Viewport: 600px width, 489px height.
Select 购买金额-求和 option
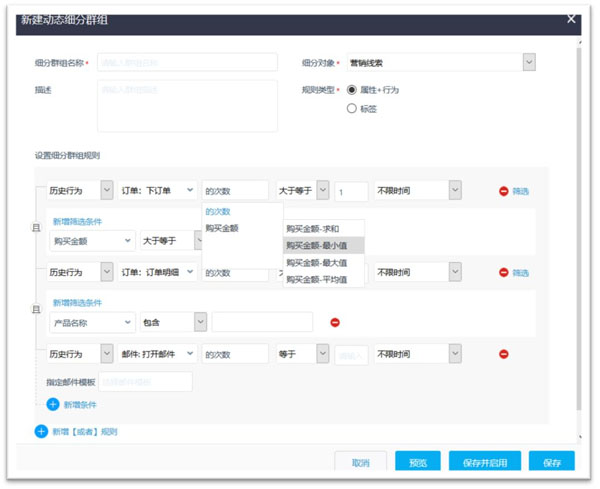coord(317,228)
